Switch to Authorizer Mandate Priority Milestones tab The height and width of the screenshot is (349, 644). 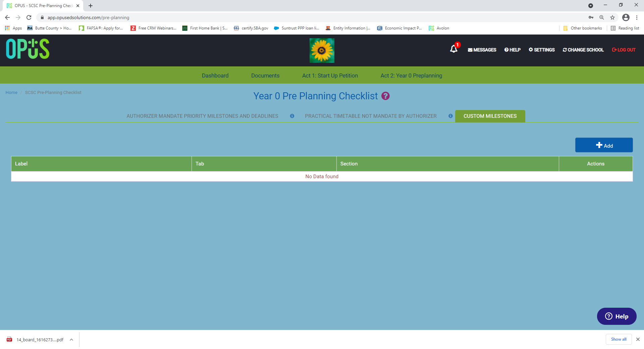pyautogui.click(x=202, y=116)
